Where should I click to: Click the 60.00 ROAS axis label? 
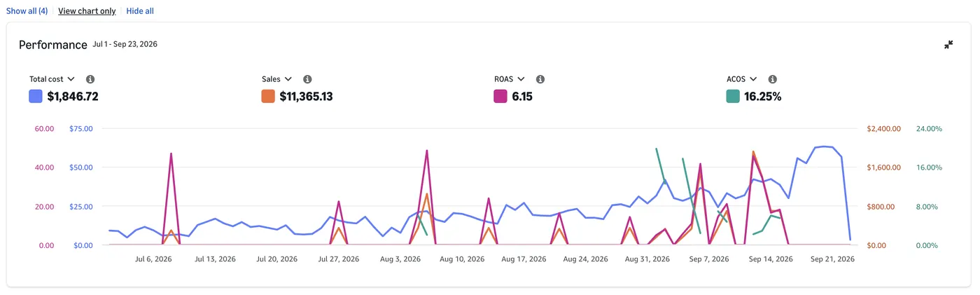pyautogui.click(x=43, y=129)
